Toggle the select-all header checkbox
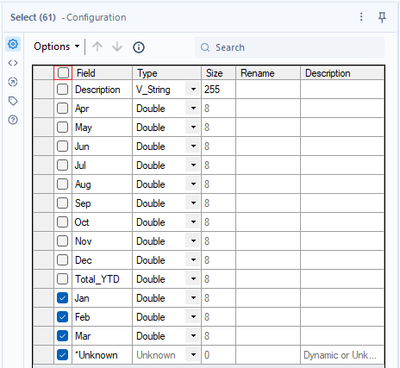 pos(63,73)
